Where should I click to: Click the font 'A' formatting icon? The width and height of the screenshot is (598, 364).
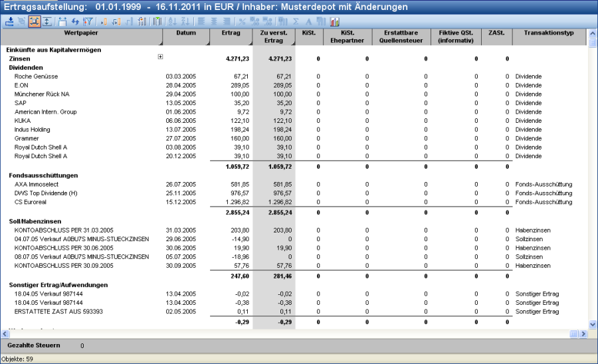[x=308, y=22]
